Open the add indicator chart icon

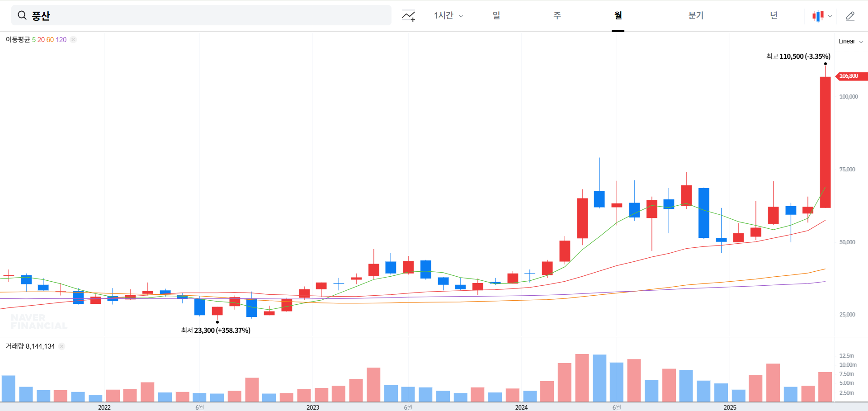pos(409,16)
